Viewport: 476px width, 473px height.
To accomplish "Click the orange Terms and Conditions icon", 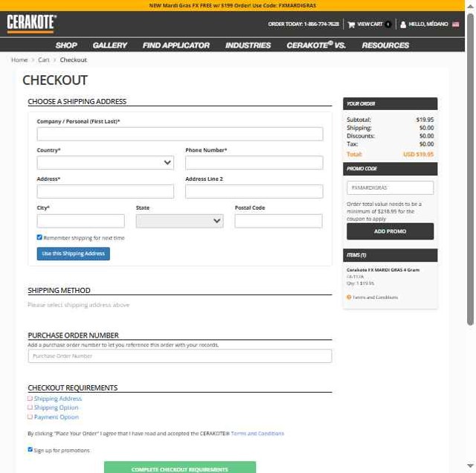I will pyautogui.click(x=349, y=297).
